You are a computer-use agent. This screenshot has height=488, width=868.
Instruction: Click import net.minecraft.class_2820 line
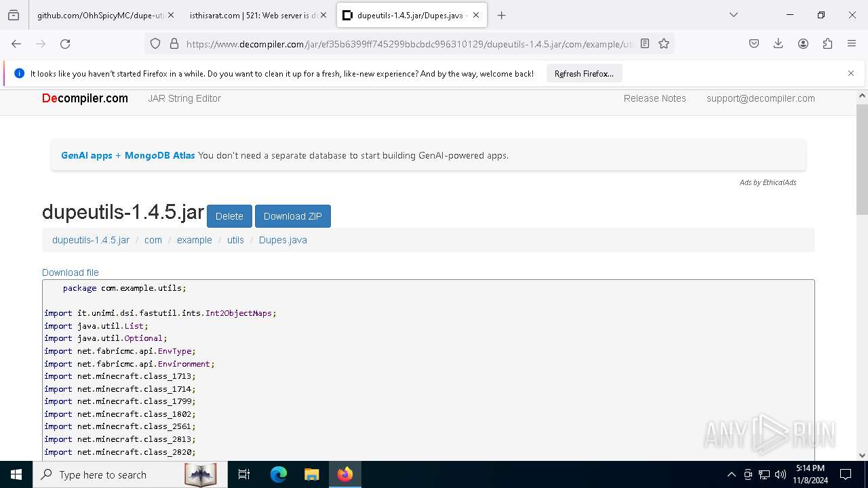[120, 452]
